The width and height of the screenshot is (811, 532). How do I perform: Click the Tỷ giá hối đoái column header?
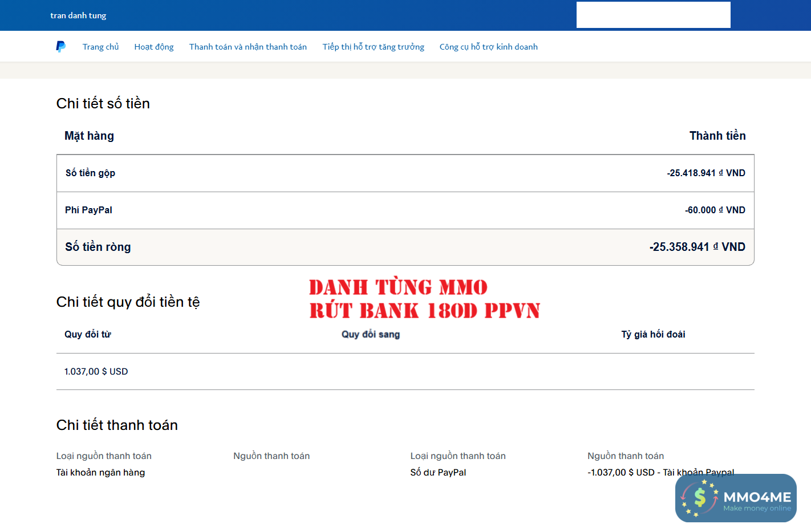coord(654,334)
